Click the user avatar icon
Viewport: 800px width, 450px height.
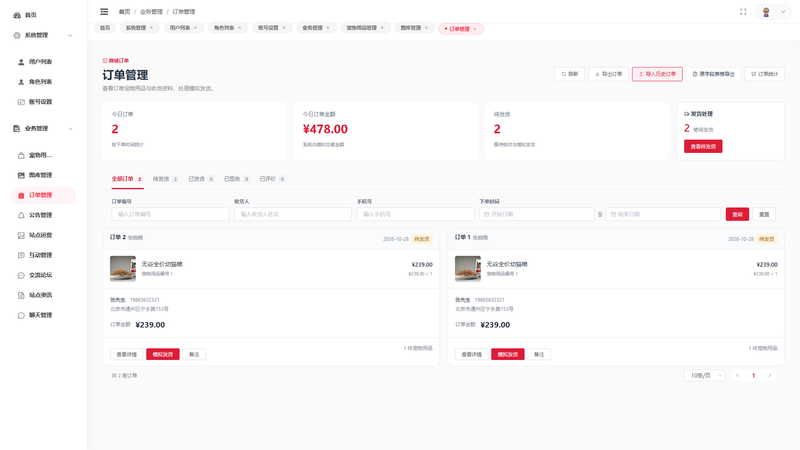tap(766, 12)
